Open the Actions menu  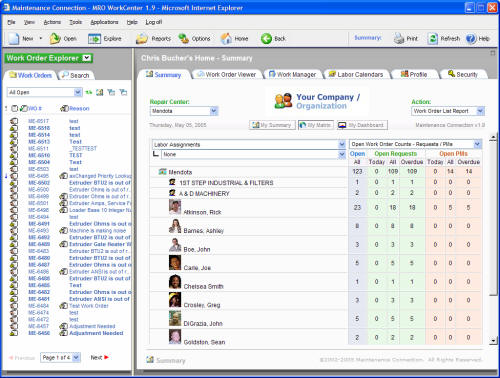[x=52, y=22]
